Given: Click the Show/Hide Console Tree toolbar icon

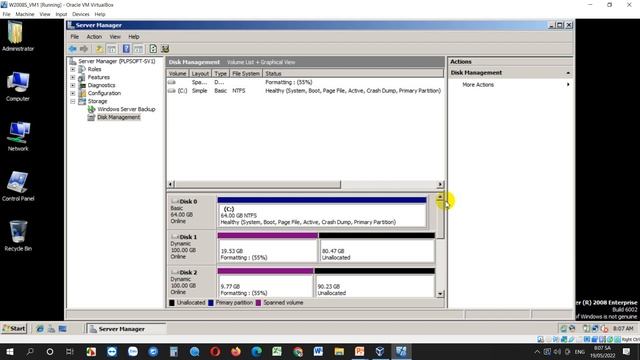Looking at the screenshot, I should pyautogui.click(x=111, y=49).
